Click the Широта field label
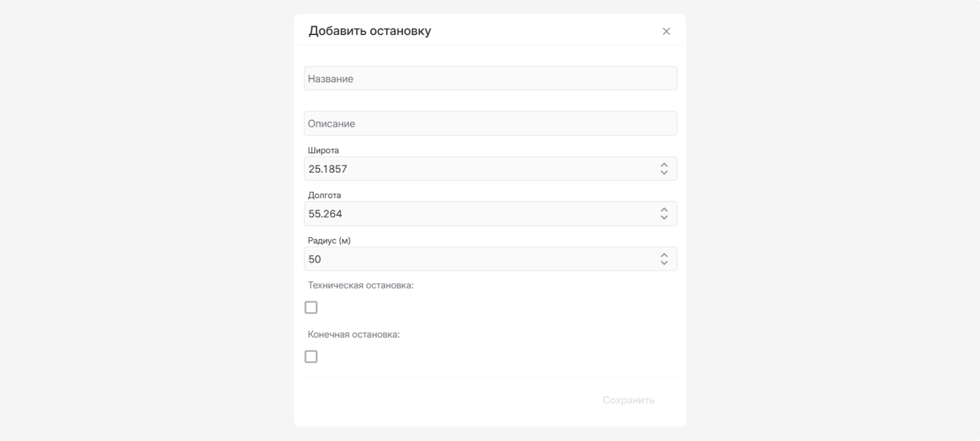The image size is (980, 441). click(x=323, y=150)
